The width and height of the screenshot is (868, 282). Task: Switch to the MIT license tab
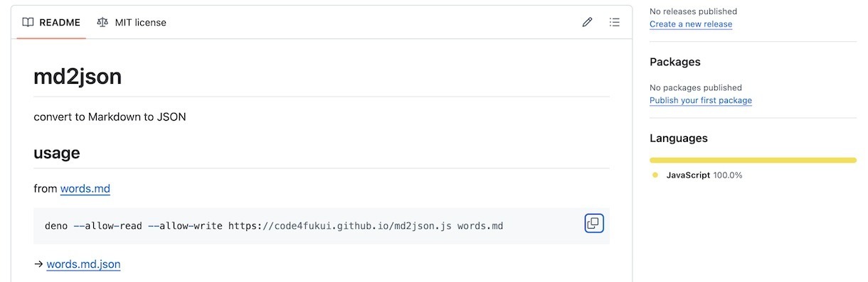point(132,22)
